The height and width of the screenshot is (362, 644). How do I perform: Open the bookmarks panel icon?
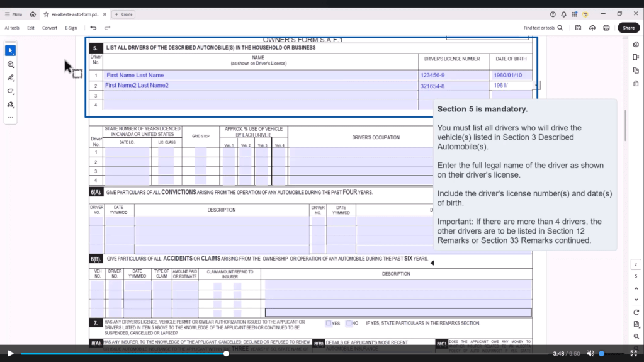point(636,57)
